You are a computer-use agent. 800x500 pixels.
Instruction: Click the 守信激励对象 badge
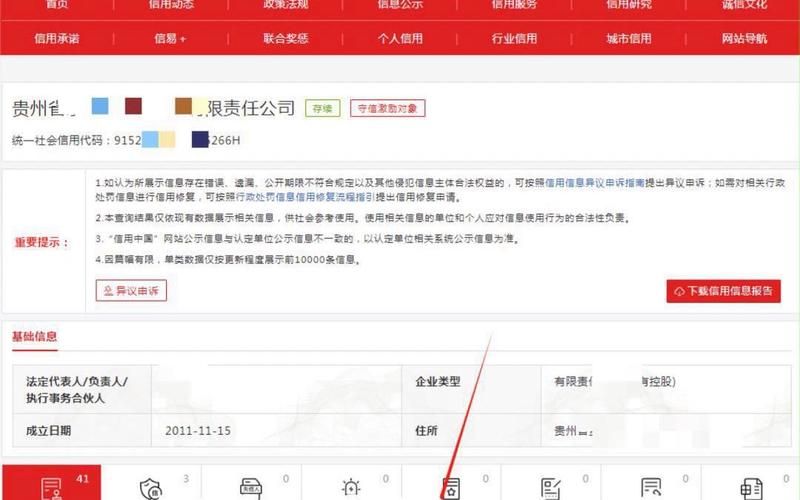pyautogui.click(x=387, y=108)
